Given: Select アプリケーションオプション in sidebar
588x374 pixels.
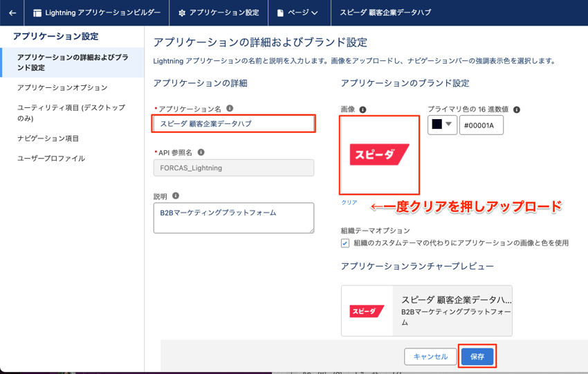Looking at the screenshot, I should [x=62, y=87].
